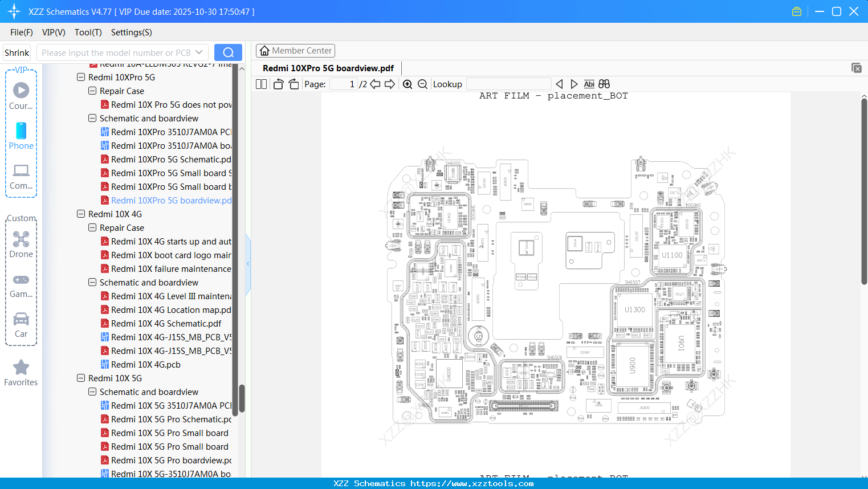Click the Member Center button

click(295, 51)
